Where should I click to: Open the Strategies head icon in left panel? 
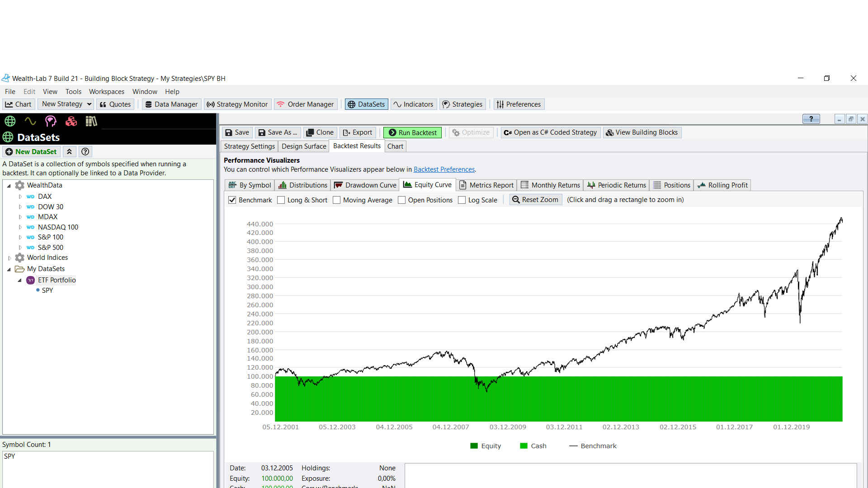click(51, 121)
